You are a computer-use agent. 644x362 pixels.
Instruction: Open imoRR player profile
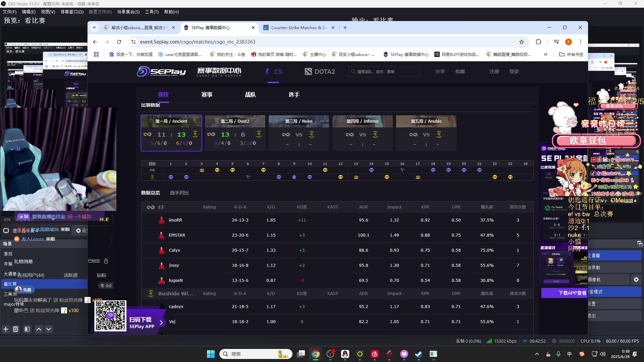(x=175, y=220)
